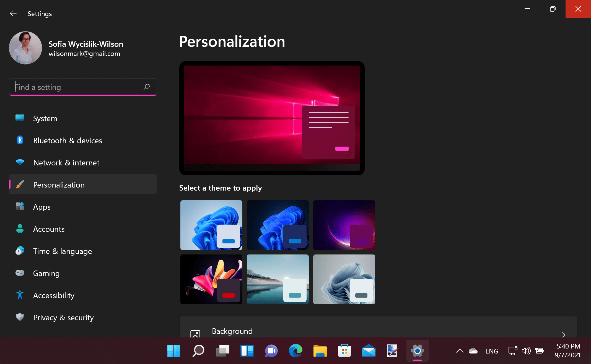Select the colorful bloom dark theme

(211, 279)
